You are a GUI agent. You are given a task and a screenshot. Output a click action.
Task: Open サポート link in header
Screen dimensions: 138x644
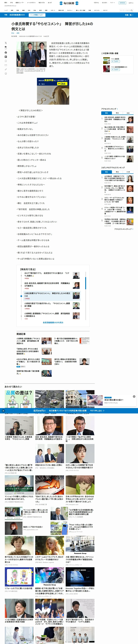coord(112,3)
